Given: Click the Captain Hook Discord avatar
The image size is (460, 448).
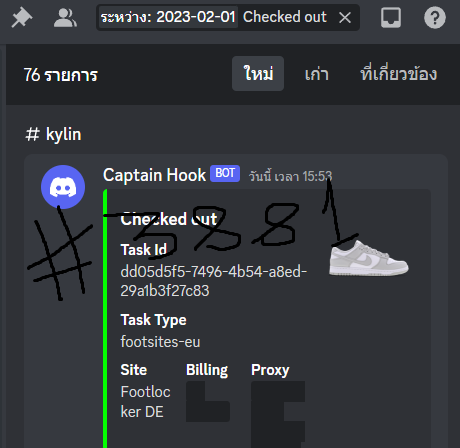Looking at the screenshot, I should click(63, 187).
